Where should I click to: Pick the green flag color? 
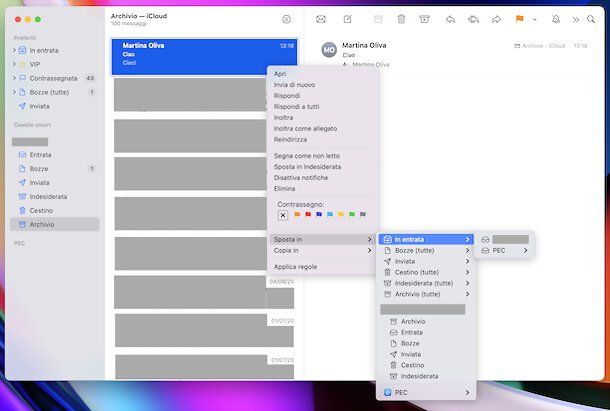pyautogui.click(x=352, y=214)
